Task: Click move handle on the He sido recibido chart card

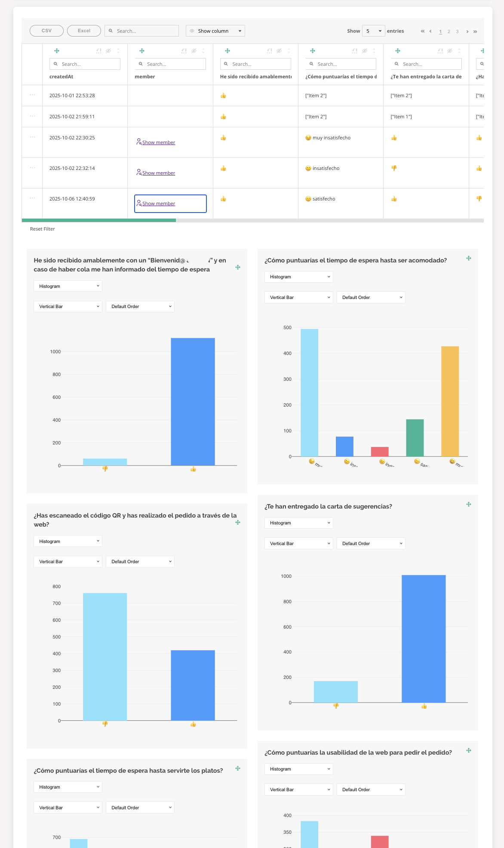Action: click(238, 267)
